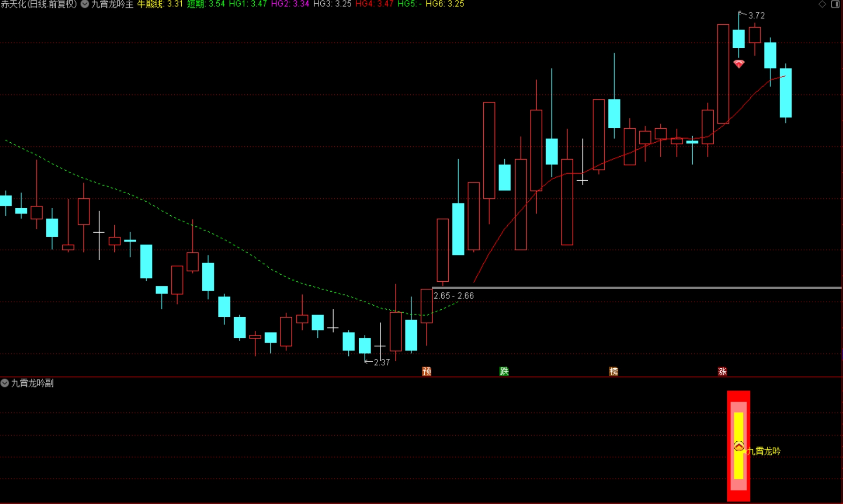This screenshot has width=843, height=504.
Task: Click the red 涨 marker icon
Action: click(722, 372)
